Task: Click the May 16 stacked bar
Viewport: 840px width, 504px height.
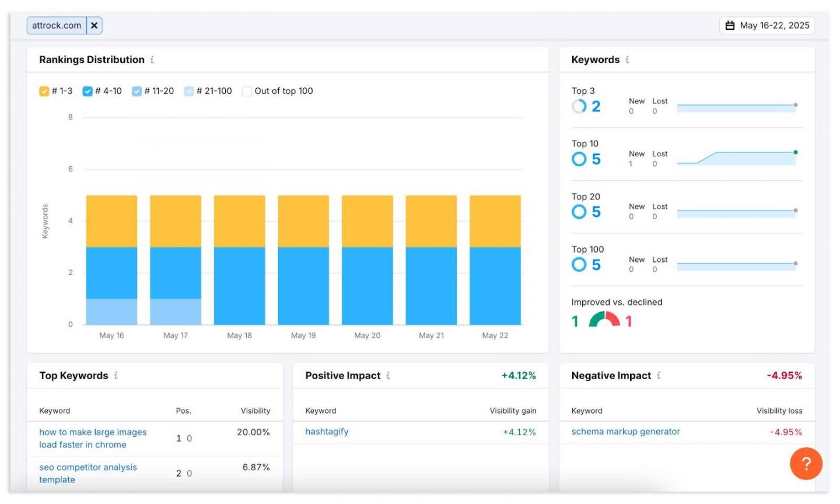Action: 111,260
